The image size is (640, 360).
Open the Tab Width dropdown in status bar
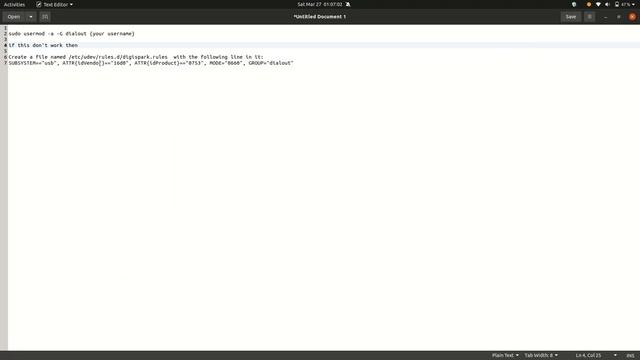click(541, 356)
